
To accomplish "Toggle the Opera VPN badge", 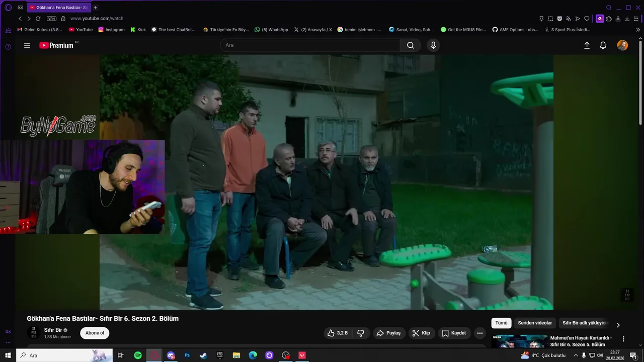I will click(51, 19).
